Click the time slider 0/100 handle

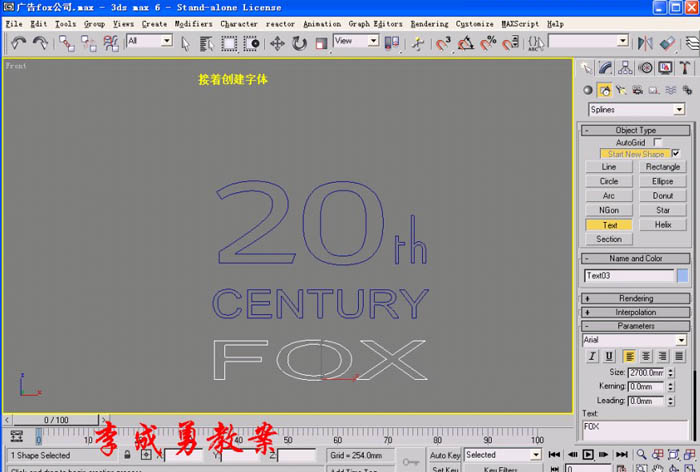[56, 420]
